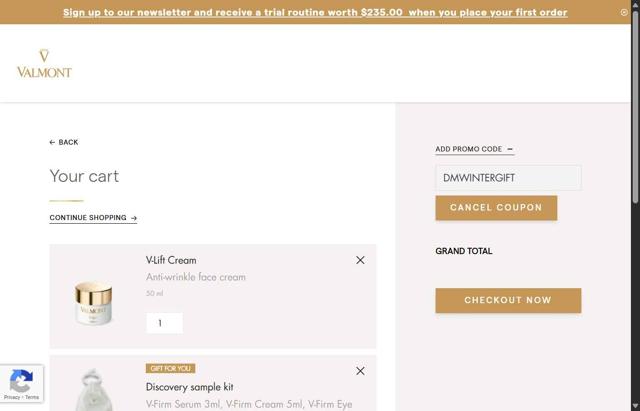Image resolution: width=640 pixels, height=411 pixels.
Task: Open reCAPTCHA Terms link
Action: (32, 397)
